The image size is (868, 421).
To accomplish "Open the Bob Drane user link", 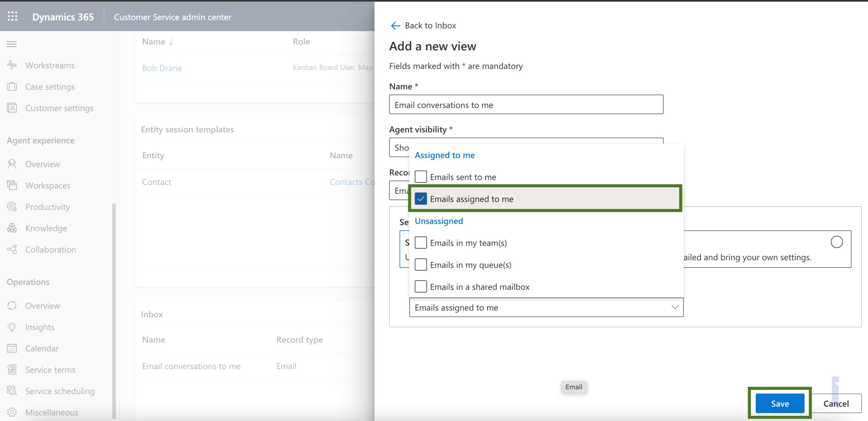I will [162, 68].
